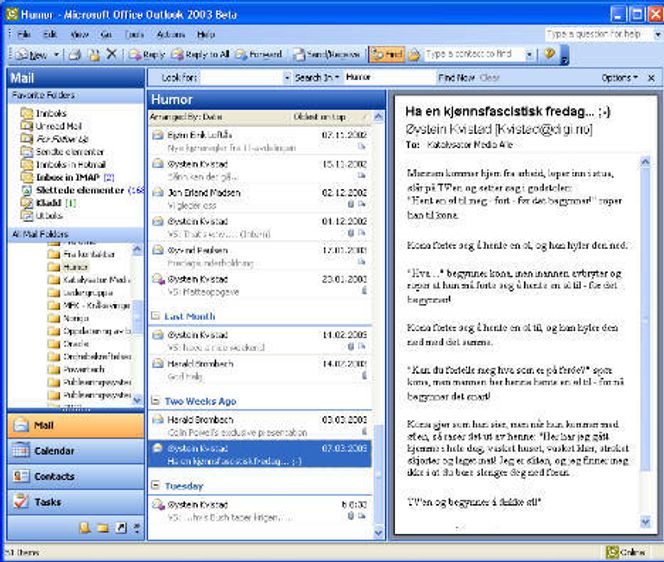Screen dimensions: 664x562
Task: Click Arranged By: Date header
Action: click(x=186, y=117)
